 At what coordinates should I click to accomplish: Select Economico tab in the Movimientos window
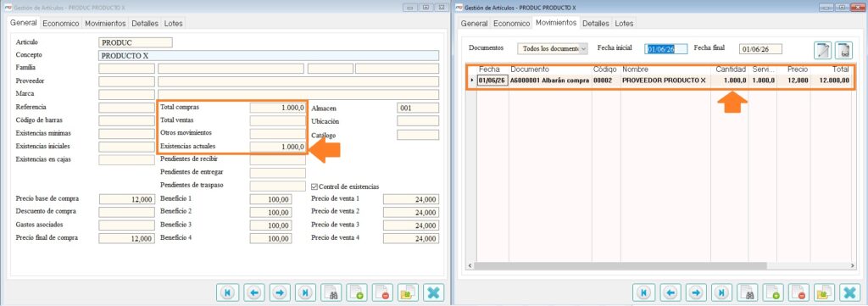coord(511,23)
